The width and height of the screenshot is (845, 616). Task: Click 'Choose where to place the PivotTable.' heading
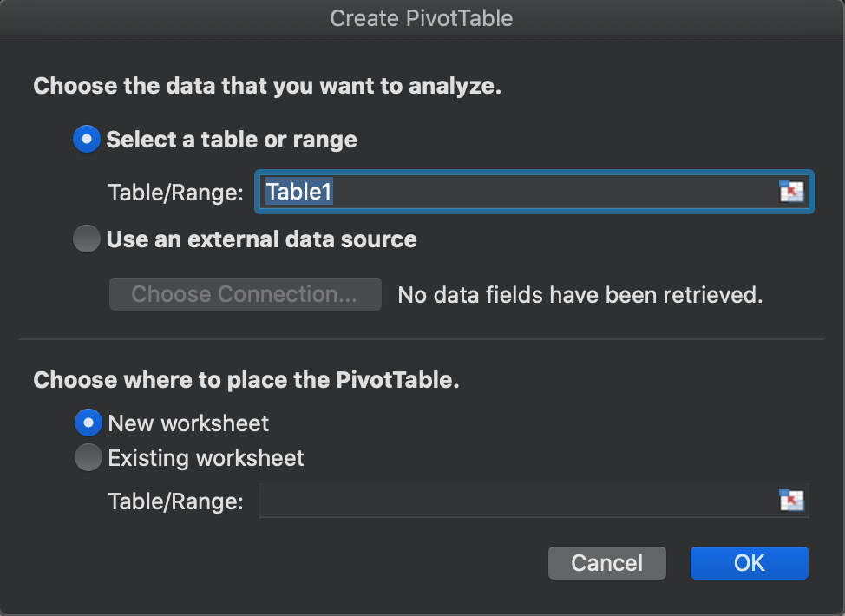pos(246,380)
